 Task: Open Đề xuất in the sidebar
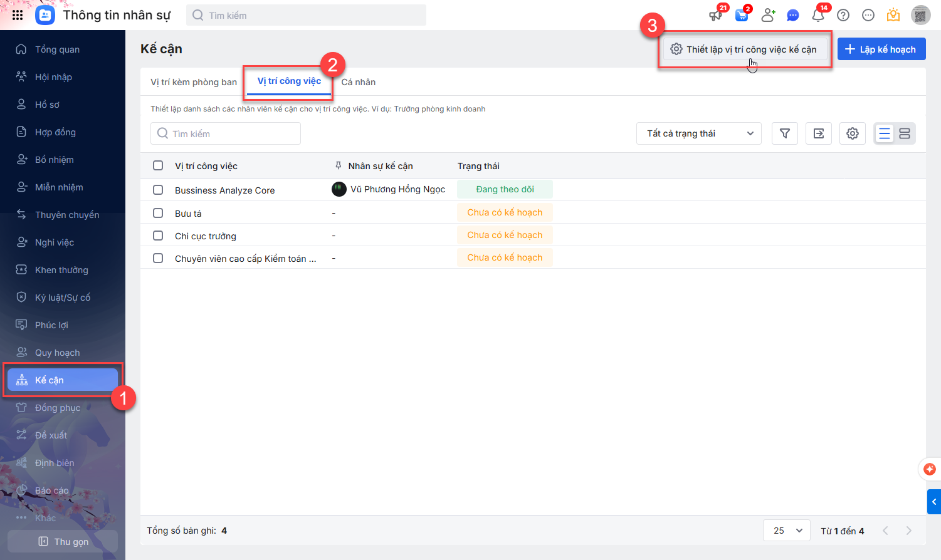click(63, 435)
